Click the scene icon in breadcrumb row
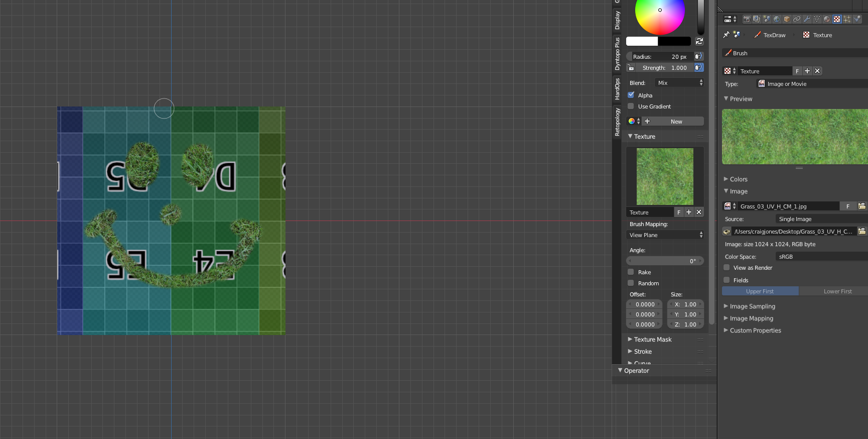 click(737, 35)
